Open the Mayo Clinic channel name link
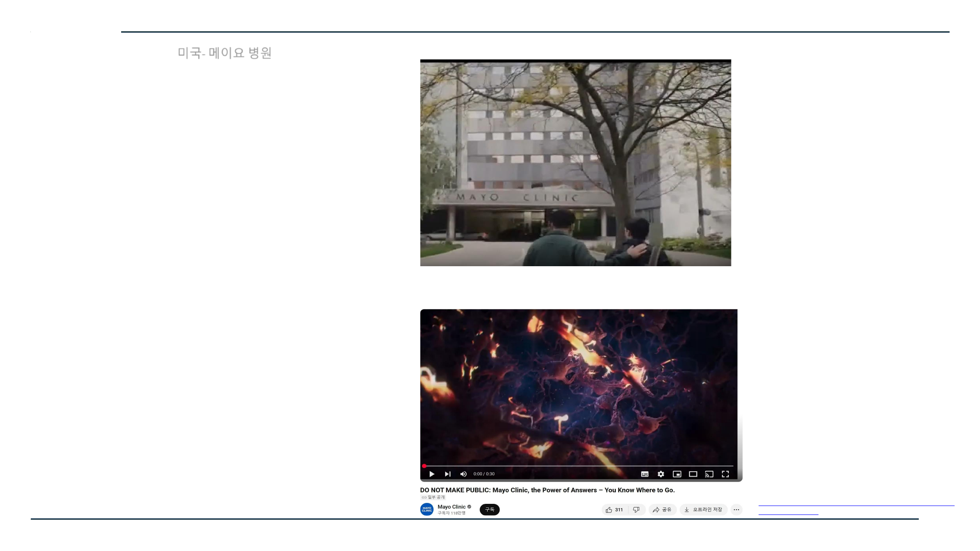Image resolution: width=980 pixels, height=551 pixels. tap(451, 507)
